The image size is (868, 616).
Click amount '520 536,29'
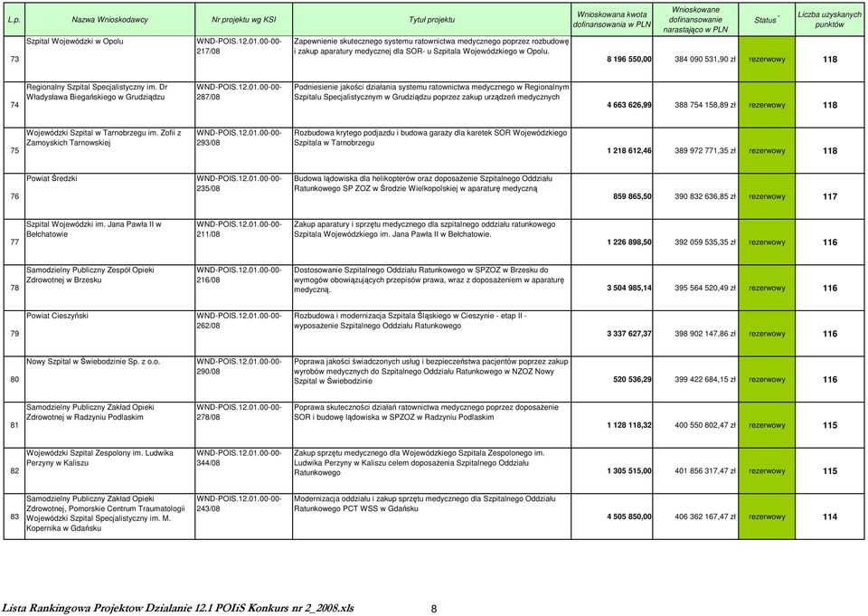[632, 380]
